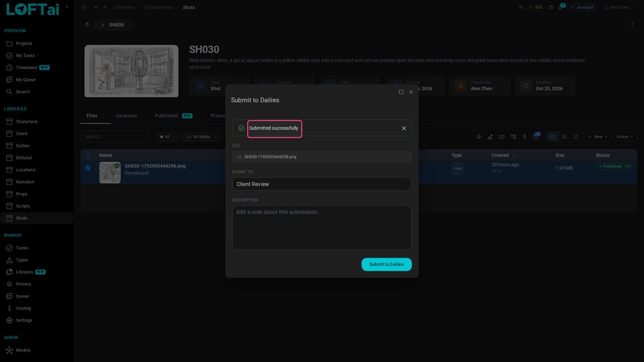Go forward using the header forward arrow
This screenshot has height=362, width=644.
(x=105, y=8)
